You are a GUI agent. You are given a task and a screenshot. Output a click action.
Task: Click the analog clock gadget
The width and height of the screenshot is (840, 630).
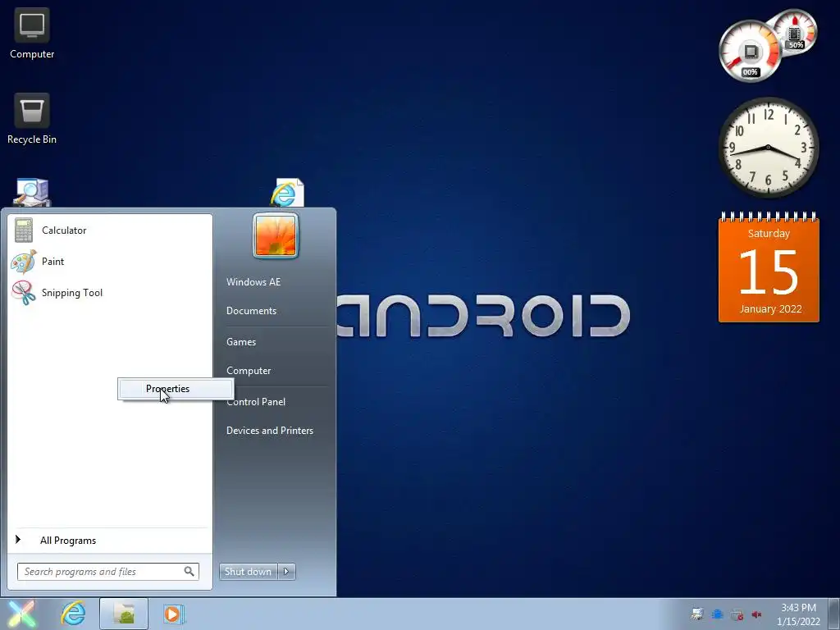tap(768, 148)
